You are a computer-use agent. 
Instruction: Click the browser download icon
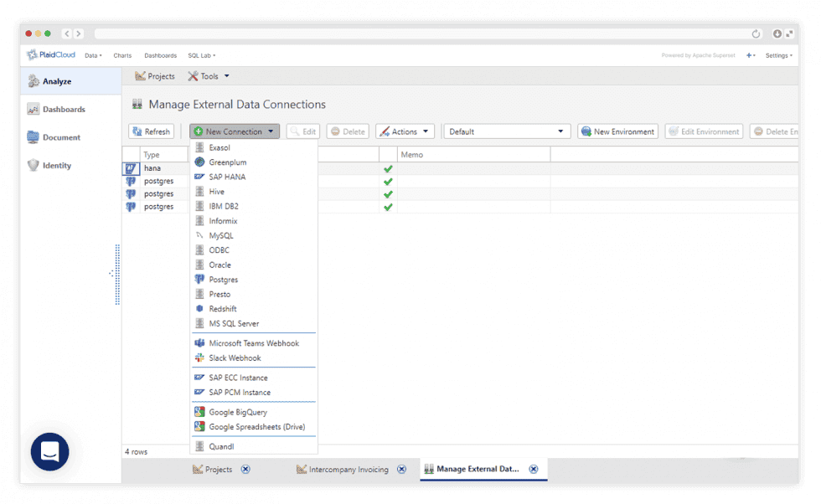pyautogui.click(x=777, y=33)
